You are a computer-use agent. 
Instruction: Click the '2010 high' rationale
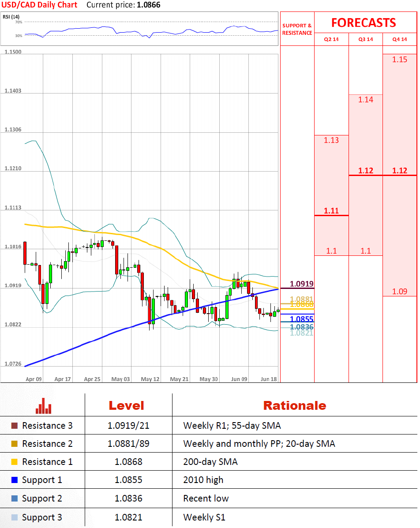(x=203, y=480)
